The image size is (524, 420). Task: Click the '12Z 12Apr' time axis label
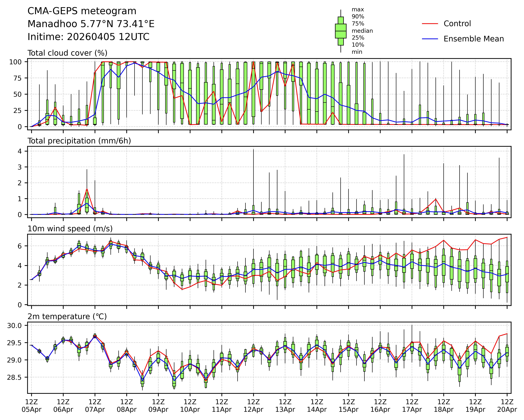pyautogui.click(x=253, y=405)
